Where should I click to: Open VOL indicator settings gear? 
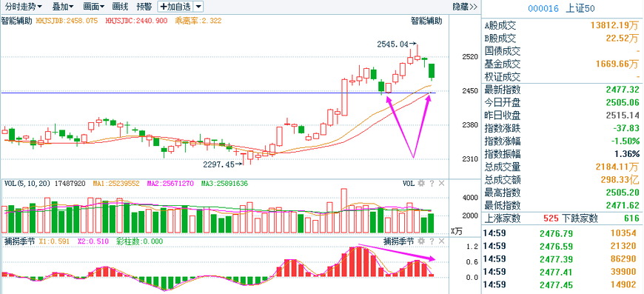[420, 183]
